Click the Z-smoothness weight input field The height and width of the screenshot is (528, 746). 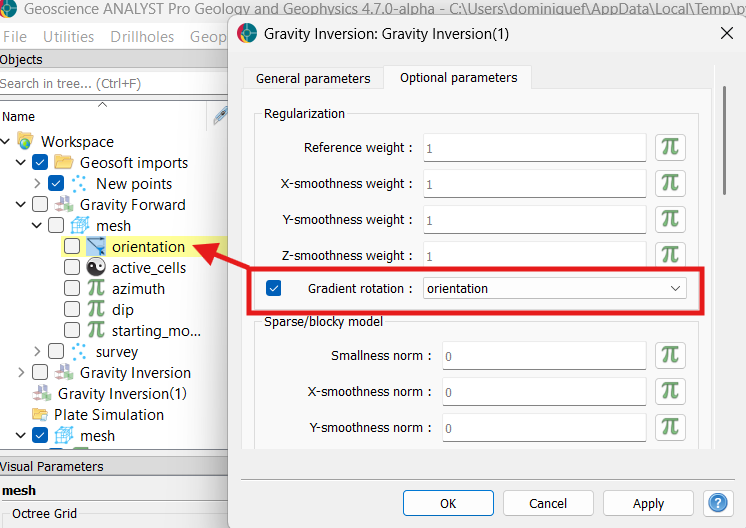click(x=534, y=256)
